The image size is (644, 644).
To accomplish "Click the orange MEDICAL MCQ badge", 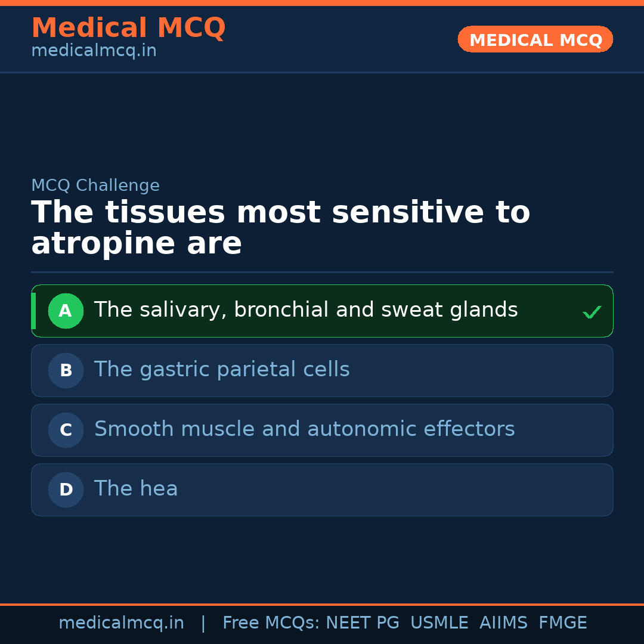I will coord(535,39).
